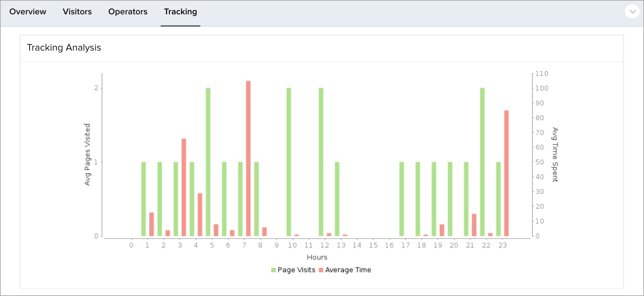Click the green Page Visits bar at hour 5

[208, 162]
